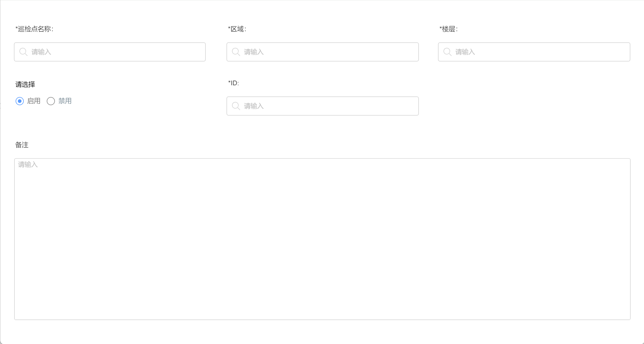The height and width of the screenshot is (344, 644).
Task: Select the 禁用 radio button
Action: (51, 101)
